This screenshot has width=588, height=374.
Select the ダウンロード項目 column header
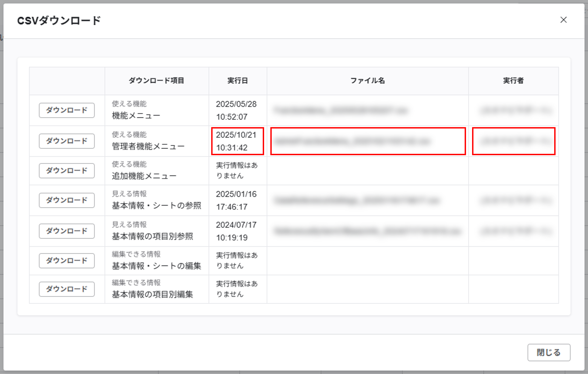pyautogui.click(x=156, y=81)
